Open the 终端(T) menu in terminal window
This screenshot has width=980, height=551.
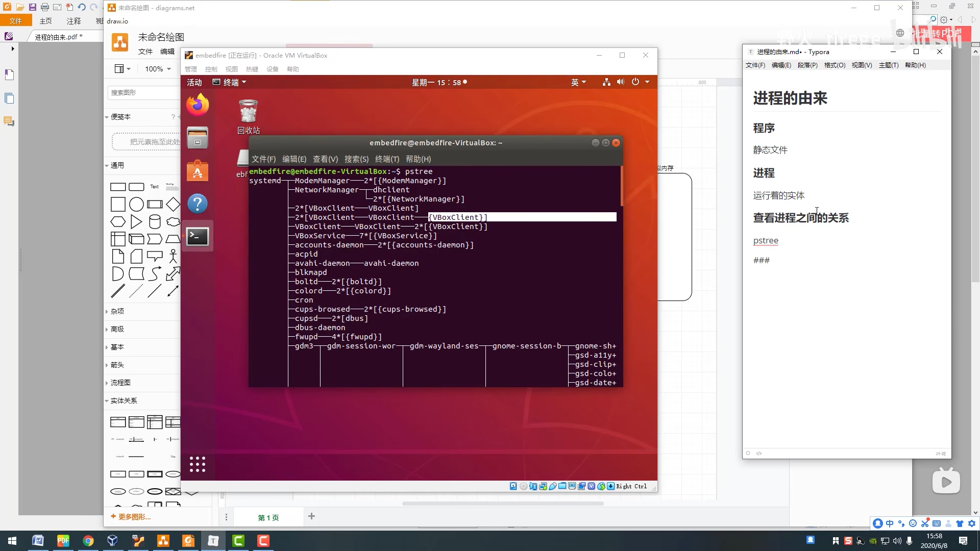point(387,159)
